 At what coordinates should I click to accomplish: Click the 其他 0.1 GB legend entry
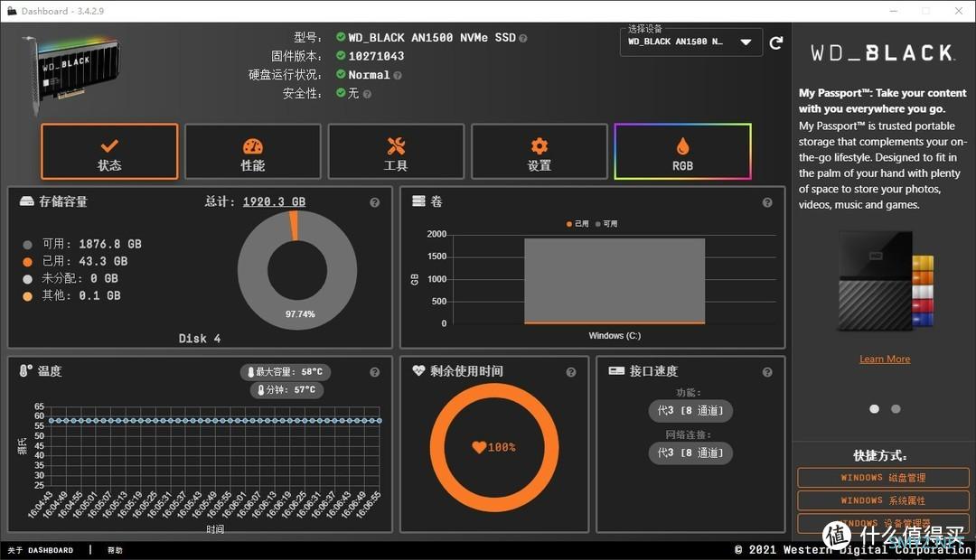[x=71, y=295]
